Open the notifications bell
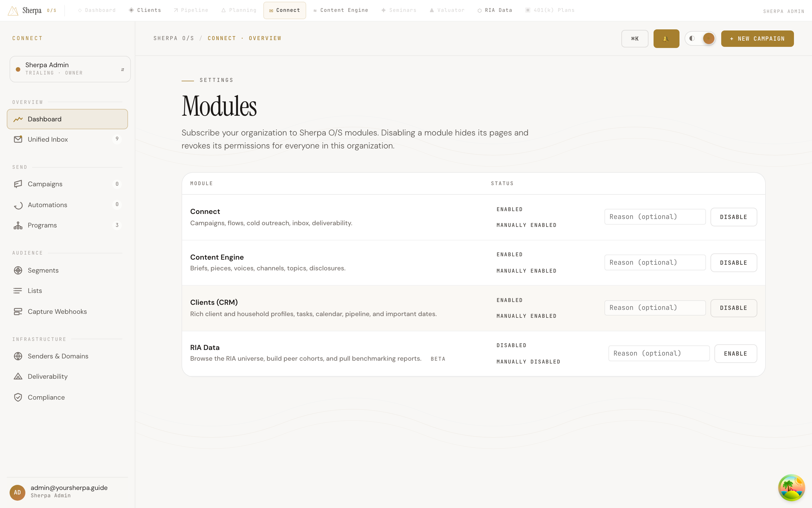This screenshot has width=812, height=508. (666, 39)
